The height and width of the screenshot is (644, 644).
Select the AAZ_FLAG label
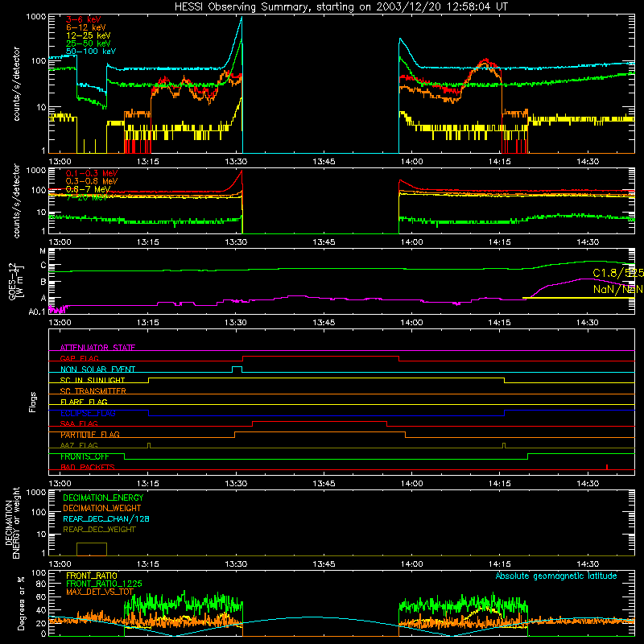pos(79,445)
